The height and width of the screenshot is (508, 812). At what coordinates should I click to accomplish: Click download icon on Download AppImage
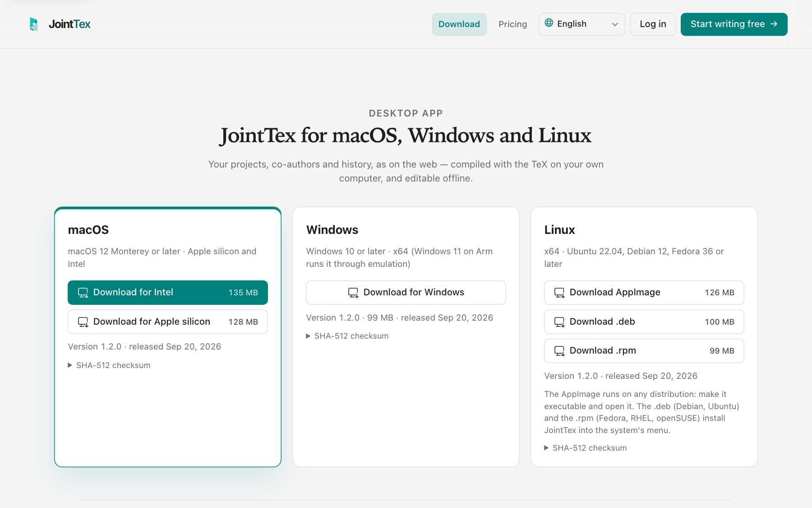pyautogui.click(x=559, y=293)
